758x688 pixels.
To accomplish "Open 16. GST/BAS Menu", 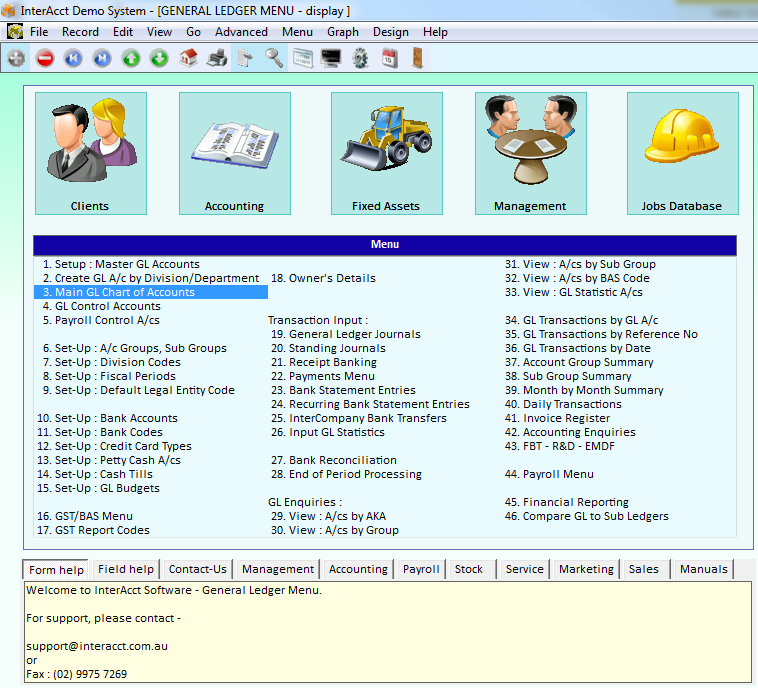I will coord(85,516).
